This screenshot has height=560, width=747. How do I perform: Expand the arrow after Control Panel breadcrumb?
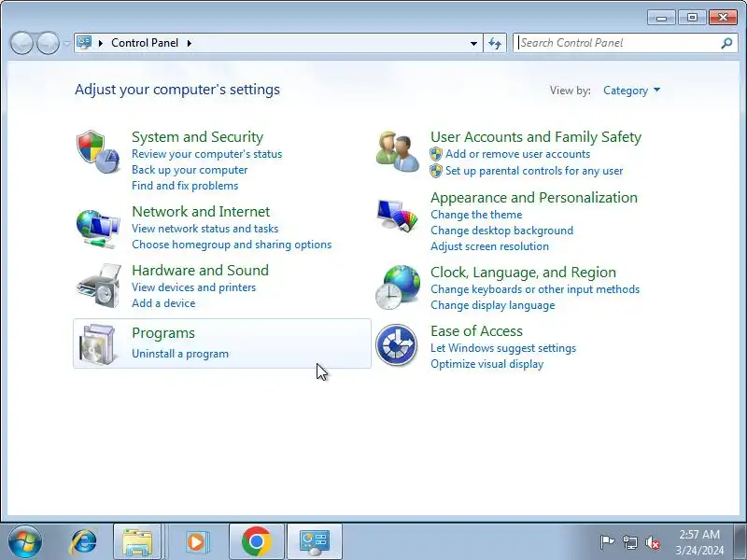(190, 43)
